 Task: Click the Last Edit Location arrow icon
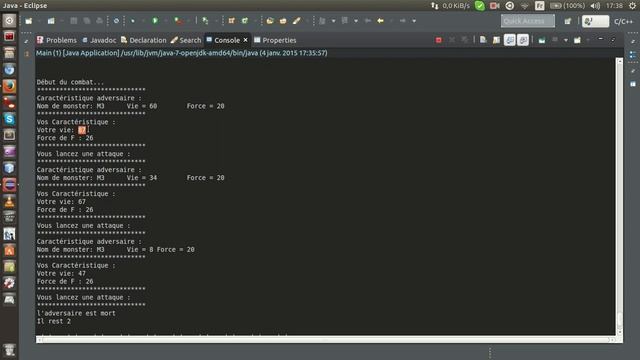click(x=368, y=20)
